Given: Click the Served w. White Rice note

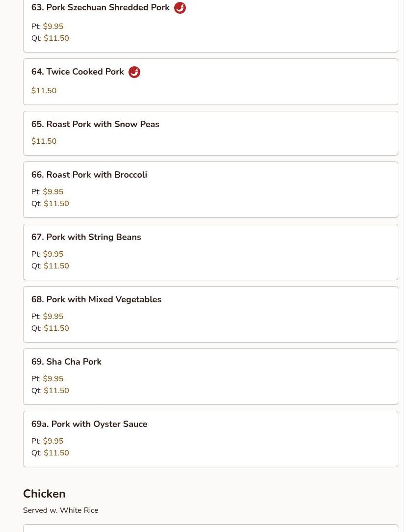Looking at the screenshot, I should pos(60,510).
